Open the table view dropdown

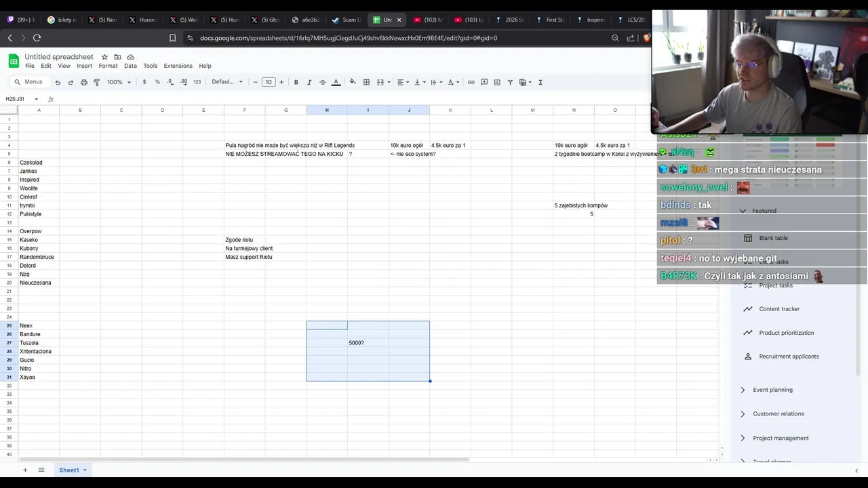(525, 82)
